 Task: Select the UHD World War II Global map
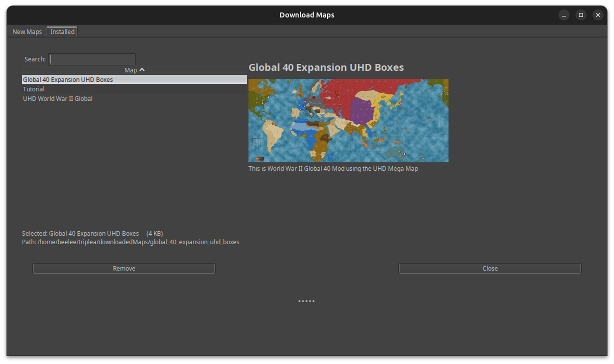click(x=57, y=98)
